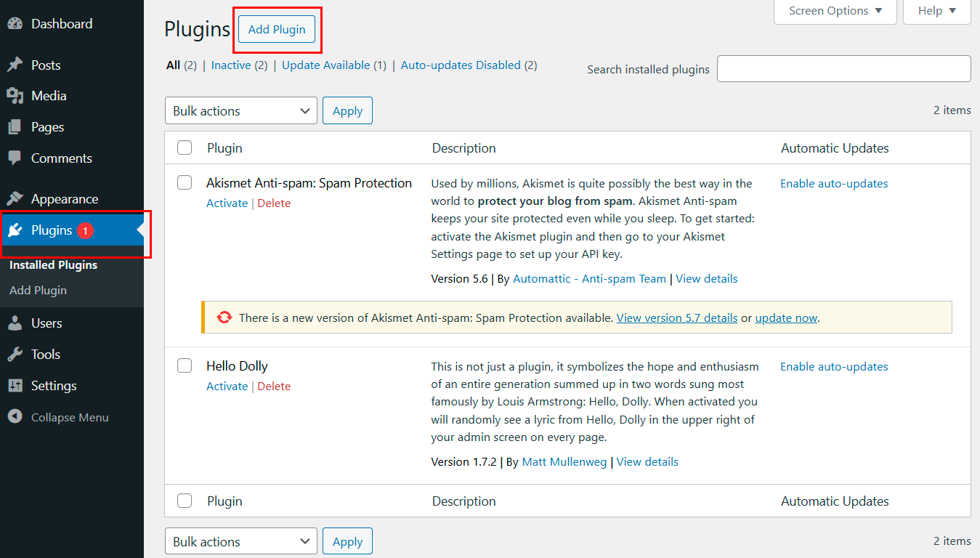Click Description column header at top
The width and height of the screenshot is (980, 558).
coord(464,148)
